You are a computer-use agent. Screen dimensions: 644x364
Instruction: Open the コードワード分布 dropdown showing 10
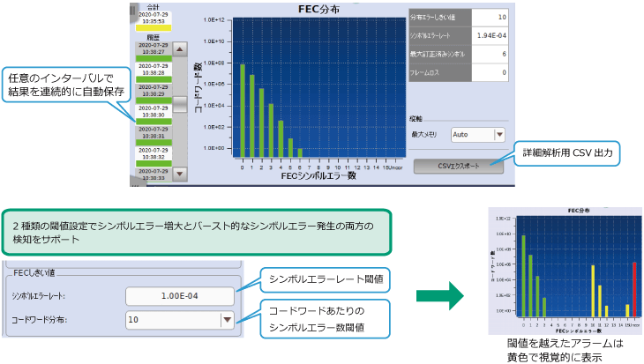tap(180, 320)
